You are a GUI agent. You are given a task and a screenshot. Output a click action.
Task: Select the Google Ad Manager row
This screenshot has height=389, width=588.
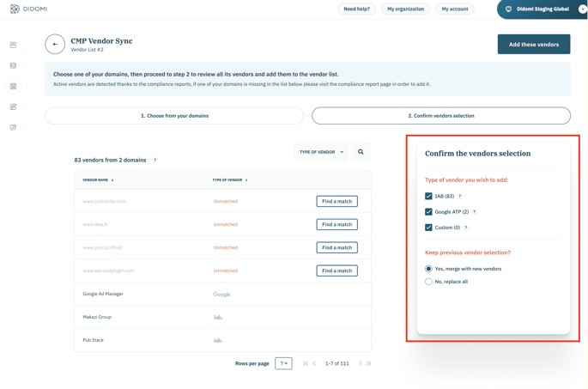pyautogui.click(x=222, y=294)
